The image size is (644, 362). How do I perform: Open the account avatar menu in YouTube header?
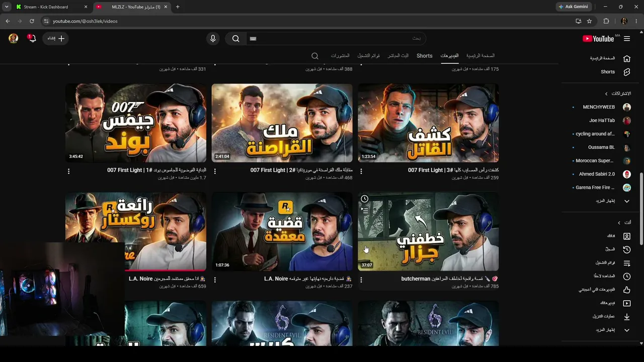[x=14, y=38]
